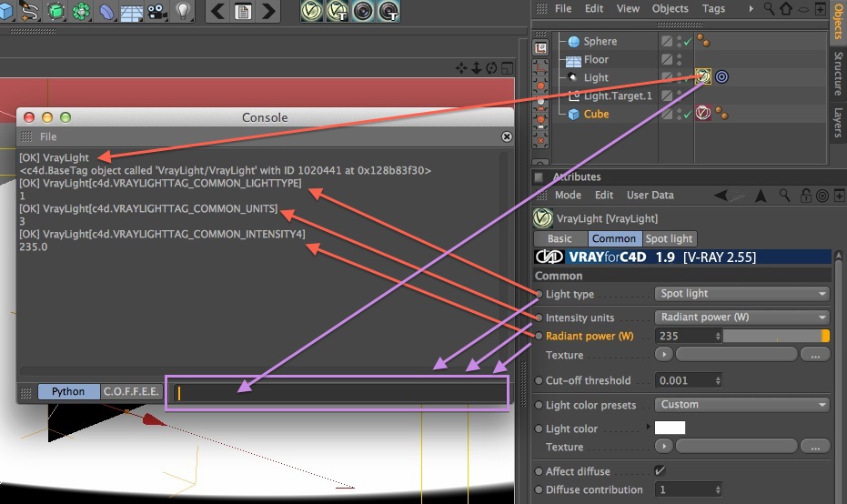
Task: Click animation dot beside Cut-off threshold
Action: pyautogui.click(x=539, y=380)
